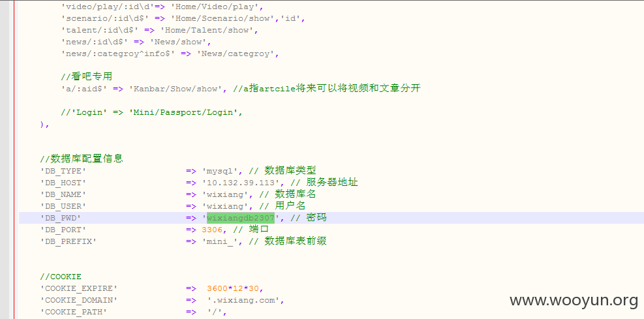644x319 pixels.
Task: Click the 'news/:categroy^info$' route key
Action: [x=117, y=53]
